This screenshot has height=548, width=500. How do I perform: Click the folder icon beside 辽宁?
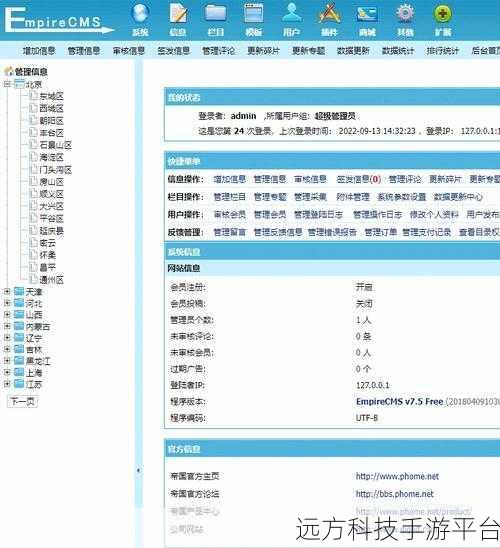pyautogui.click(x=19, y=338)
